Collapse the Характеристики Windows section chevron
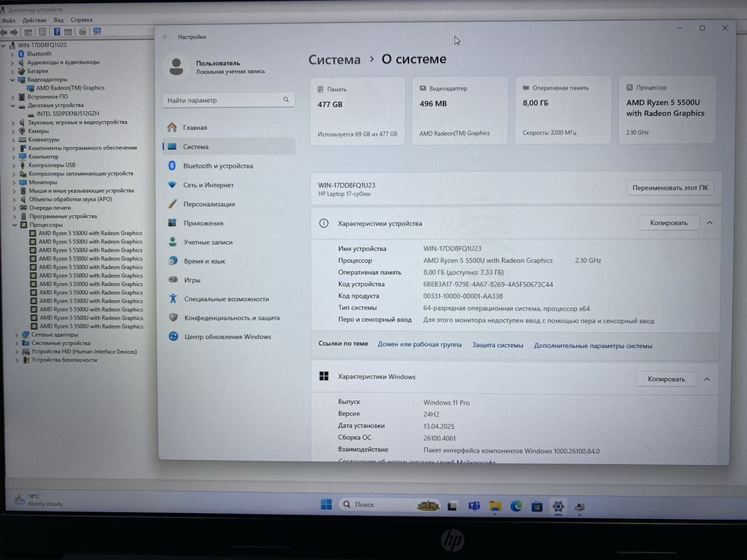The height and width of the screenshot is (560, 747). [x=707, y=379]
